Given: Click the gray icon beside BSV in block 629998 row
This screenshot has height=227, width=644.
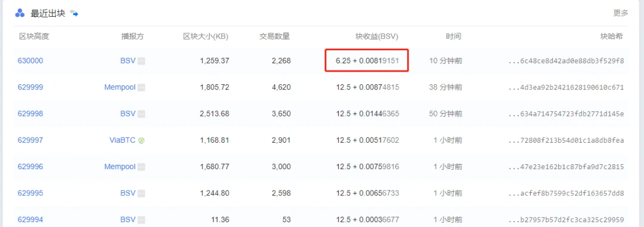Looking at the screenshot, I should pyautogui.click(x=141, y=114).
